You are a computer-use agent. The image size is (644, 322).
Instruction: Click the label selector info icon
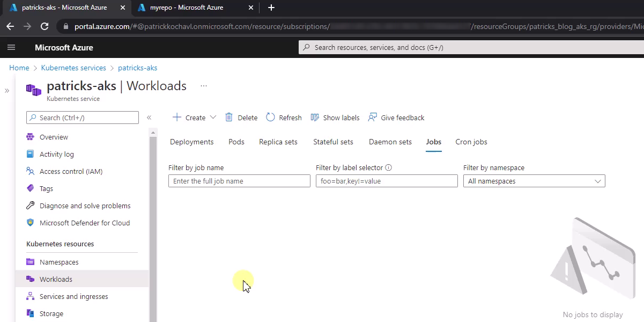pyautogui.click(x=389, y=167)
